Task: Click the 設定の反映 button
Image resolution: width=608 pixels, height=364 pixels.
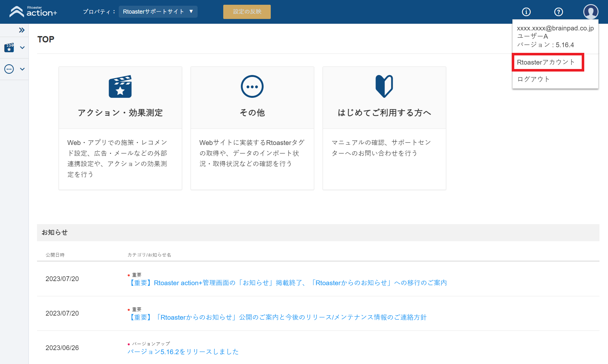Action: point(247,12)
